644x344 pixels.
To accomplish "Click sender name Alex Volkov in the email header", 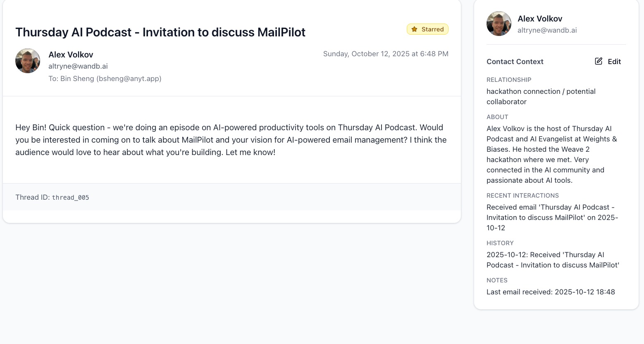I will [x=71, y=55].
